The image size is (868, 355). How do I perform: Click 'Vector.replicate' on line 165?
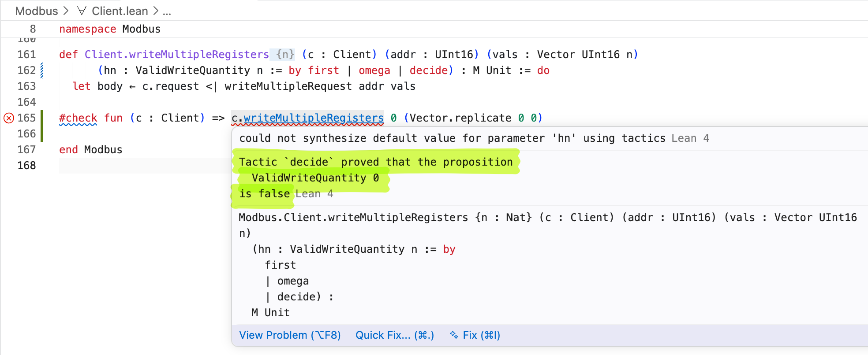(461, 118)
